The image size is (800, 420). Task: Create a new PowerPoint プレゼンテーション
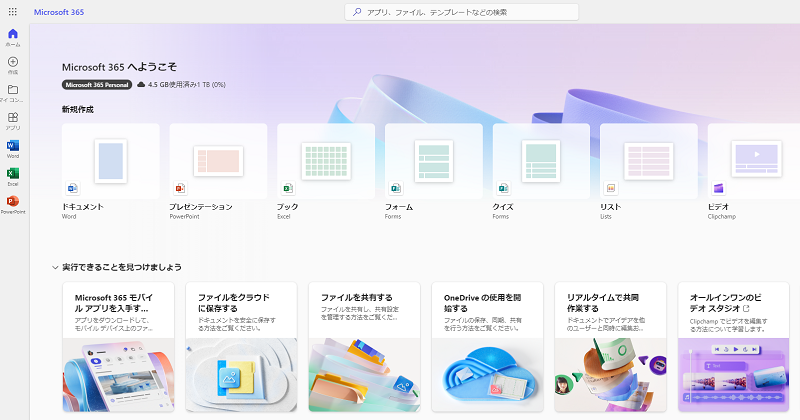[x=218, y=161]
